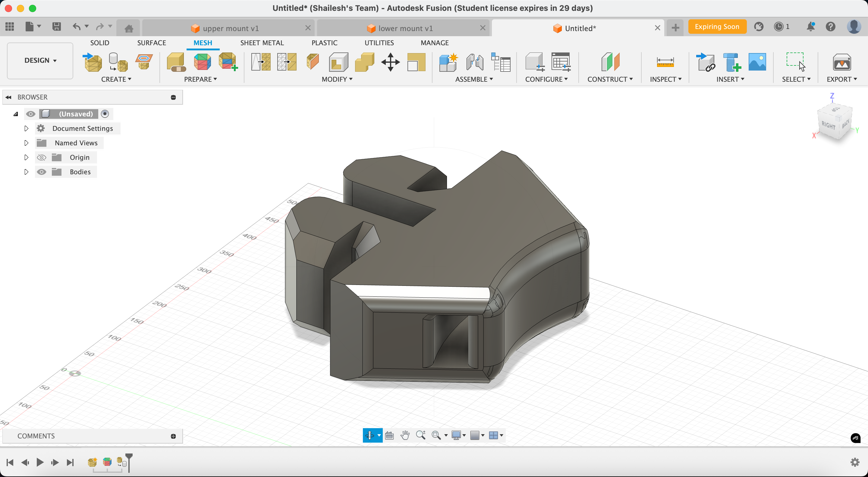This screenshot has height=477, width=868.
Task: Open the DESIGN workspace dropdown
Action: tap(40, 60)
